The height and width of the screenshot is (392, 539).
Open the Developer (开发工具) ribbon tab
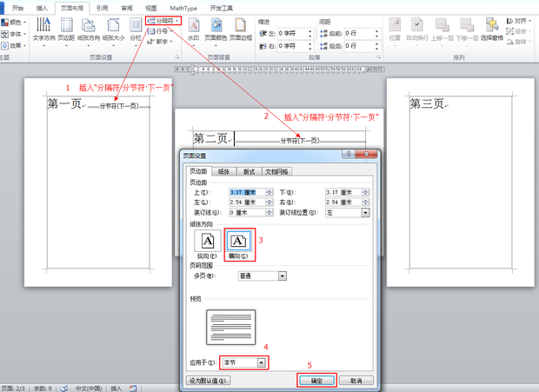click(x=222, y=8)
